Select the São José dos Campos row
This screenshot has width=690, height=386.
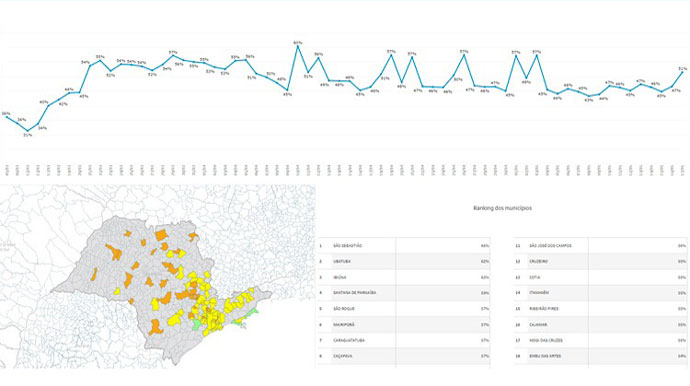coord(600,246)
